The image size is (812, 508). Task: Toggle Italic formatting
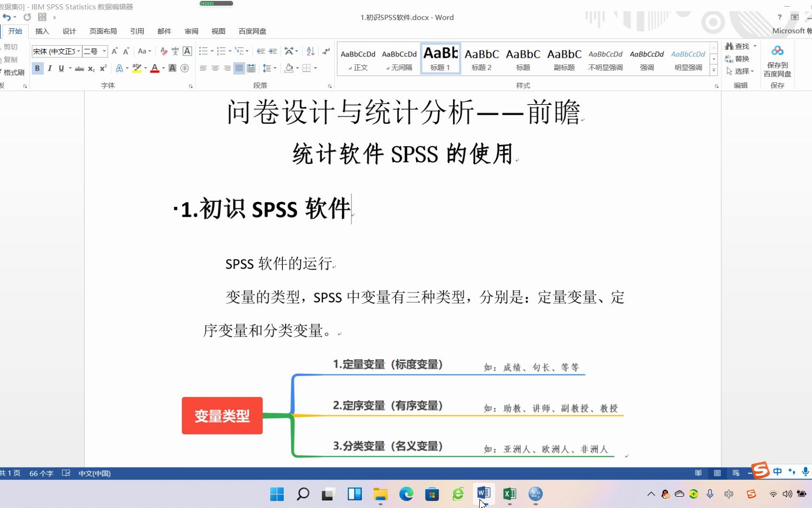(49, 69)
